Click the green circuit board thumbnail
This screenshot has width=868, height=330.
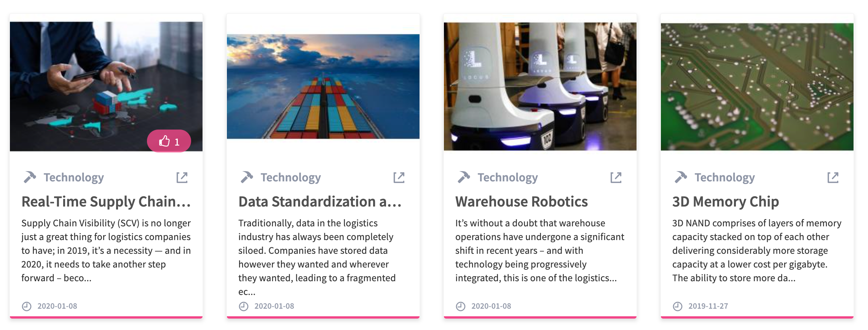pyautogui.click(x=757, y=87)
